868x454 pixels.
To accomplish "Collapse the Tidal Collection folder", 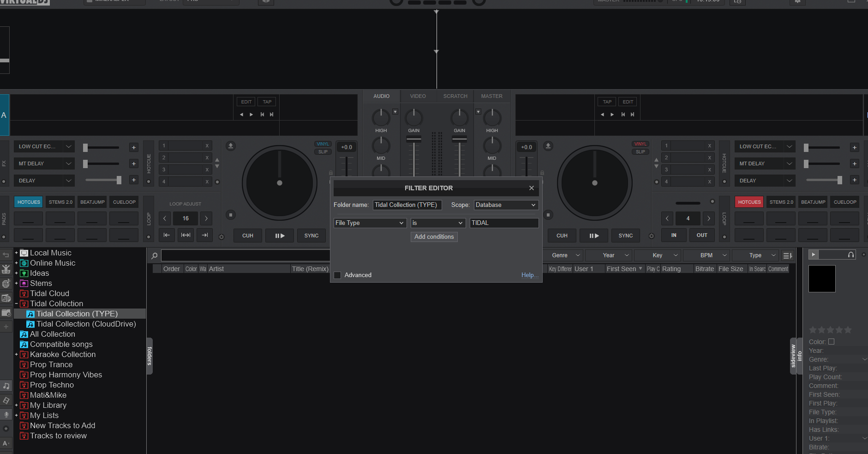I will point(16,304).
